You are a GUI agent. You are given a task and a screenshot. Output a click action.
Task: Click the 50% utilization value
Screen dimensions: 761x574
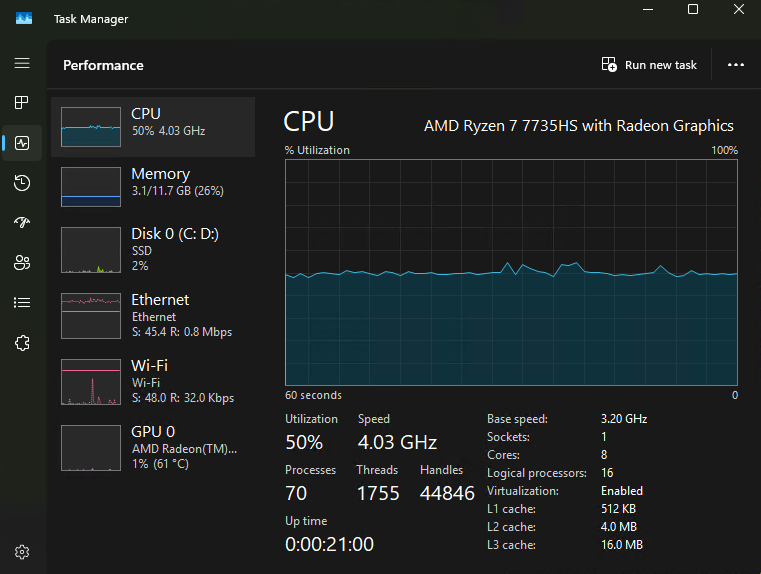304,443
